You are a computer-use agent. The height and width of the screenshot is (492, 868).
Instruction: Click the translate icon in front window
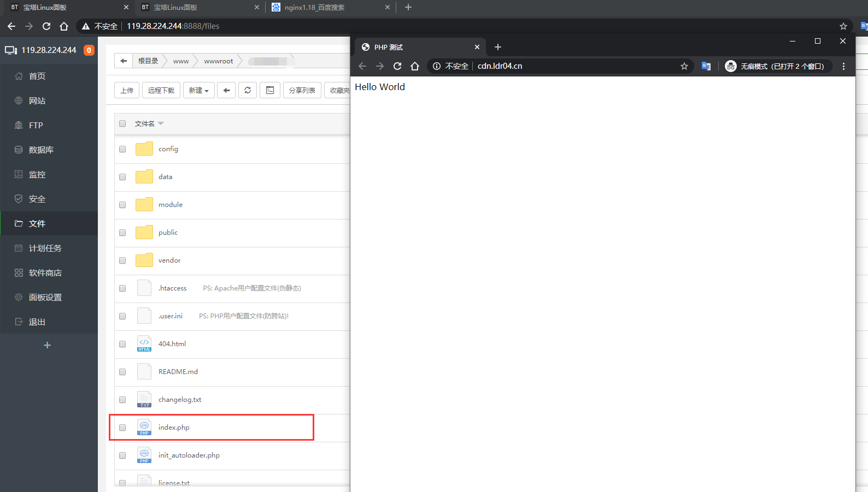pyautogui.click(x=706, y=66)
